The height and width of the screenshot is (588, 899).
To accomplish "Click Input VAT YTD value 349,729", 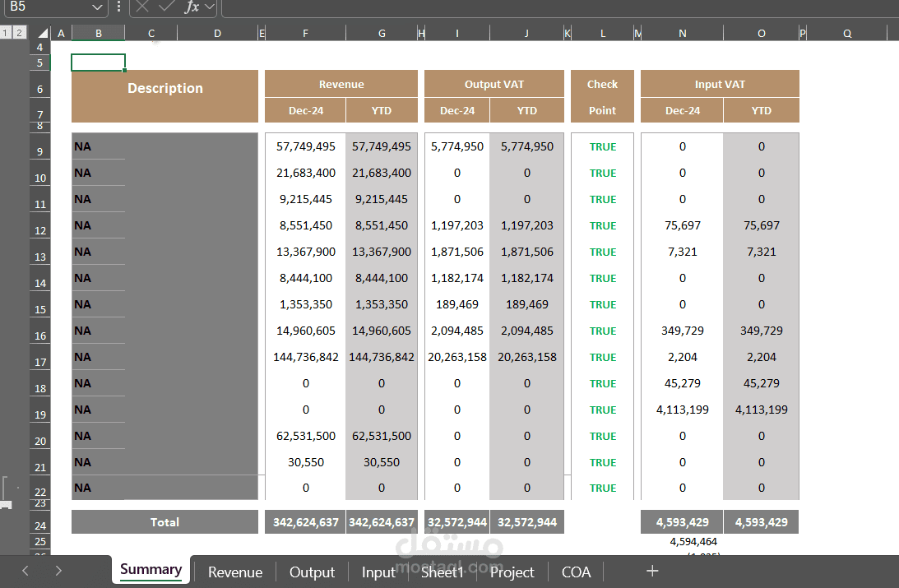I will (762, 331).
